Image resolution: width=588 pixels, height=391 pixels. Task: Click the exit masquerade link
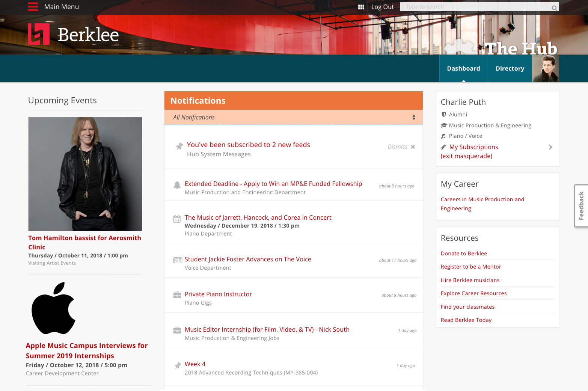(x=466, y=156)
